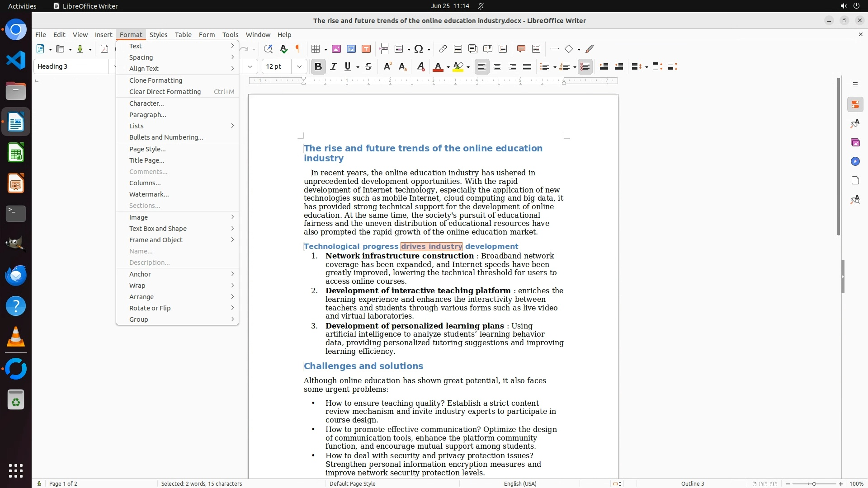
Task: Click the English (USA) language status
Action: [520, 483]
